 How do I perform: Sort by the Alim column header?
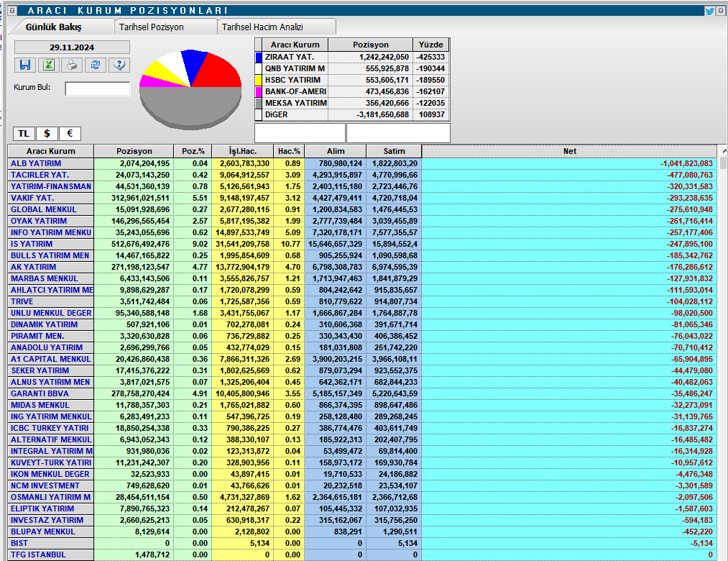tap(335, 151)
